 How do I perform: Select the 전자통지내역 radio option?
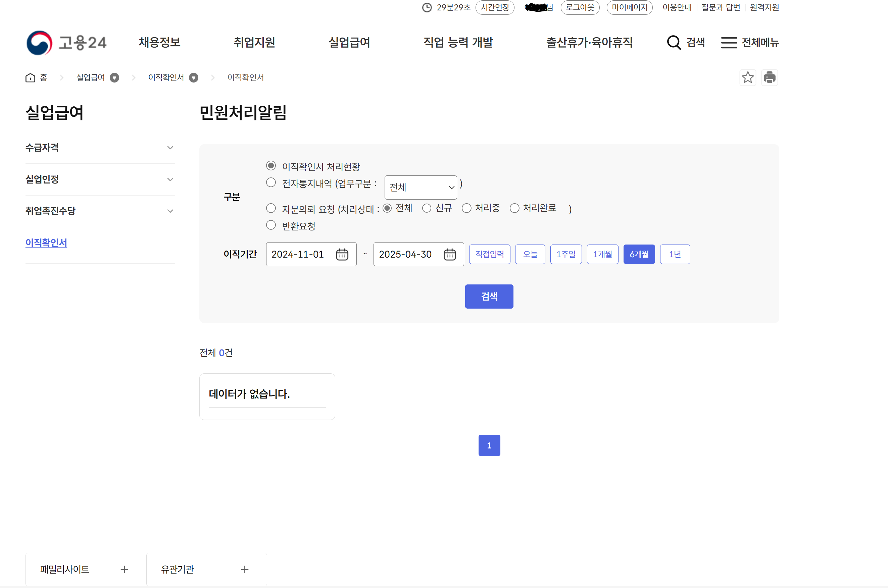[x=271, y=182]
